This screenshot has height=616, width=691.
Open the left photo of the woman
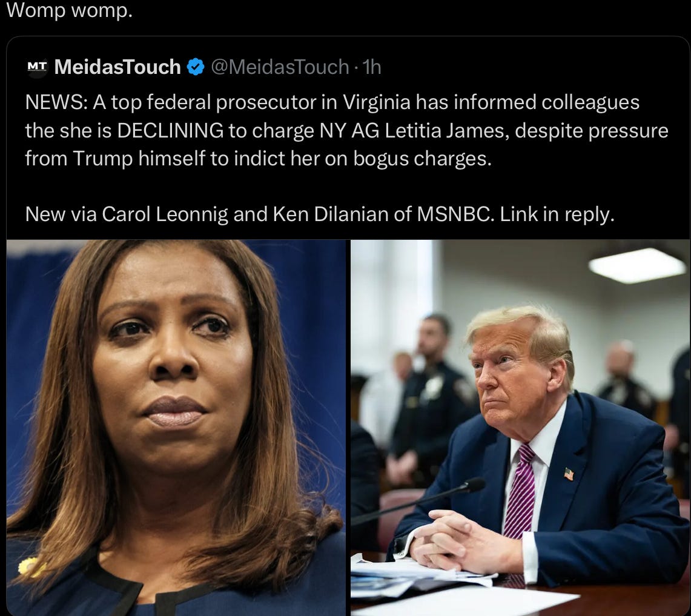(176, 428)
